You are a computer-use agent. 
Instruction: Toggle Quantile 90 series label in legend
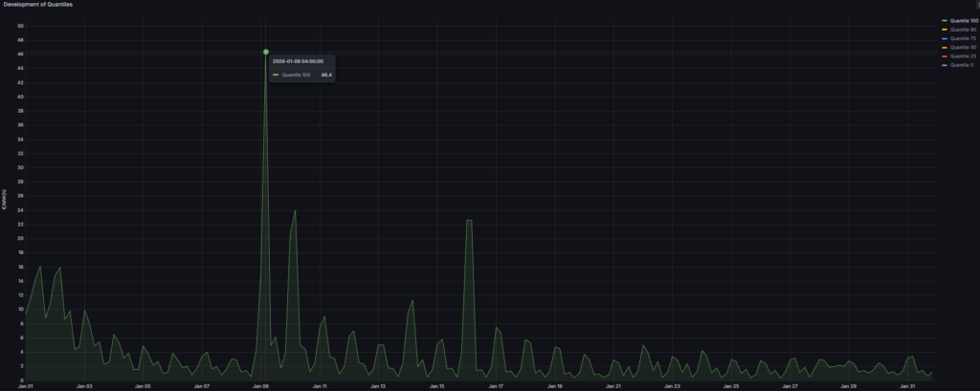961,30
